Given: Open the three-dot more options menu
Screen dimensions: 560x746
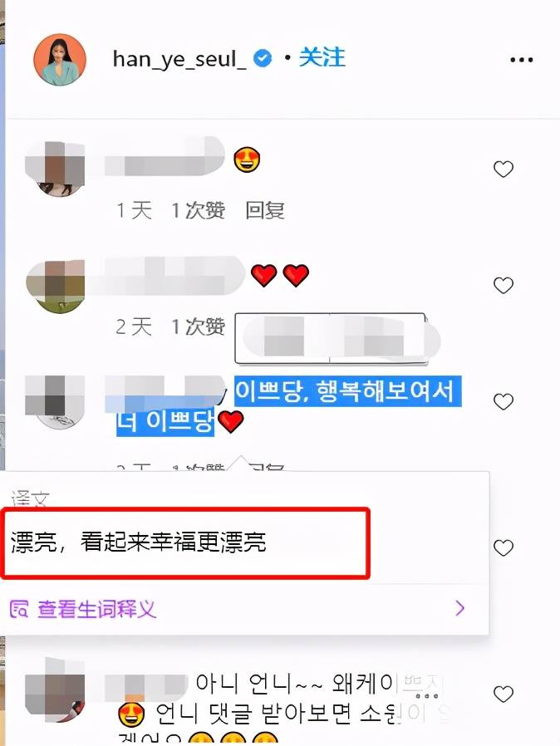Looking at the screenshot, I should pyautogui.click(x=522, y=60).
